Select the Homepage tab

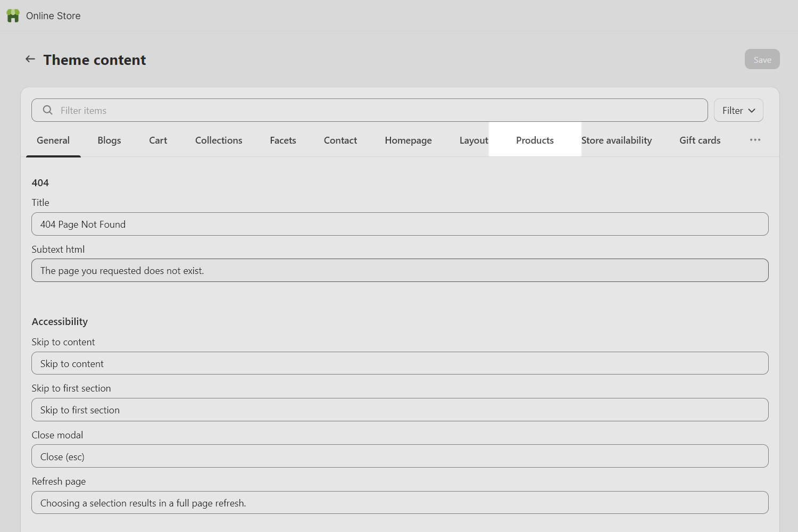tap(408, 140)
